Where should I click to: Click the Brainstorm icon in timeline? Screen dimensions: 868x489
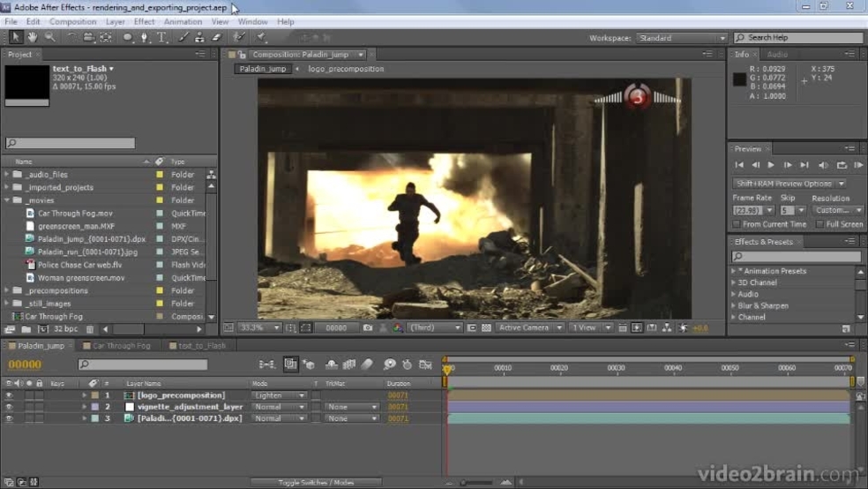point(390,364)
